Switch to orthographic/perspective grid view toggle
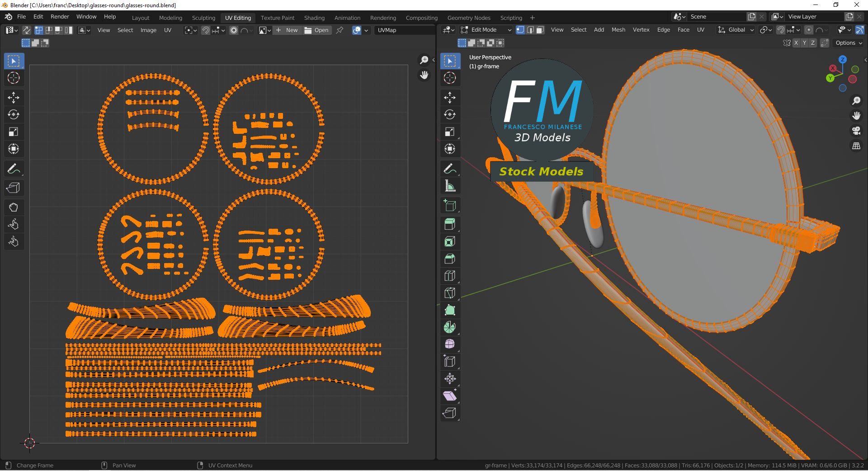This screenshot has width=868, height=471. coord(856,146)
